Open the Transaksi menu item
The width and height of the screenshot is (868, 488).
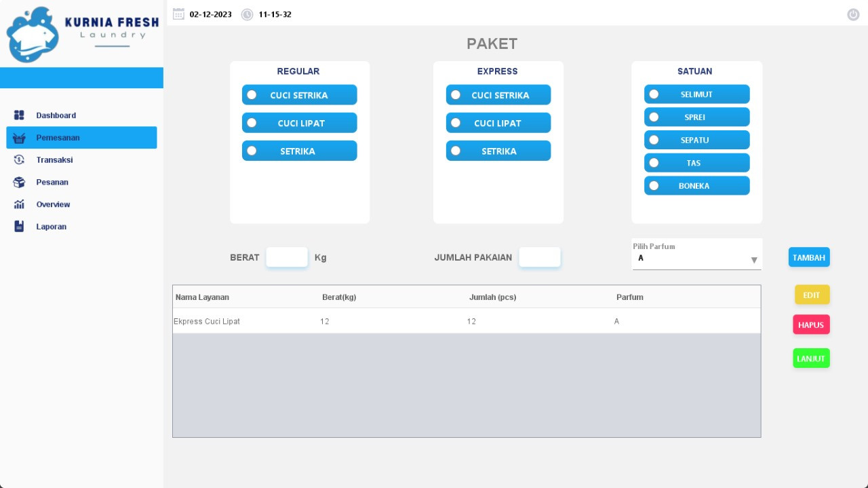54,160
